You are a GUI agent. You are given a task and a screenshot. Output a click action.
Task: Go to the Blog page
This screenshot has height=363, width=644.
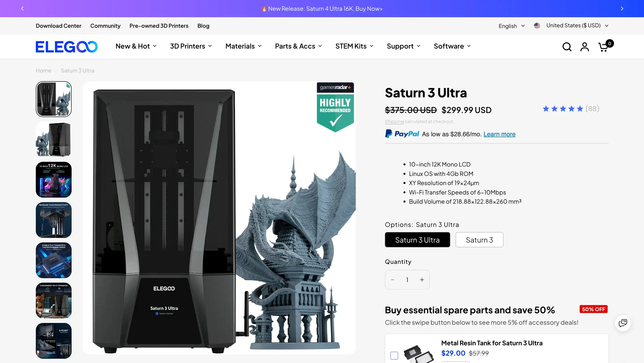pyautogui.click(x=203, y=26)
